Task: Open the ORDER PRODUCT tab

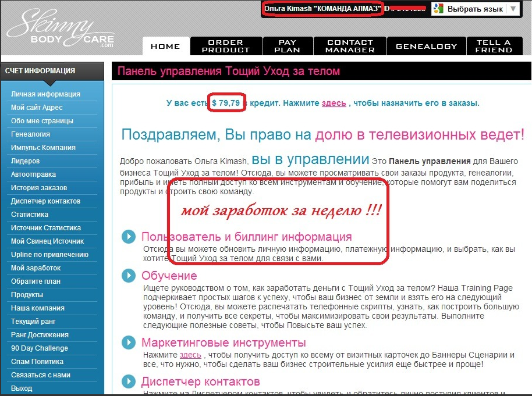Action: pos(226,46)
